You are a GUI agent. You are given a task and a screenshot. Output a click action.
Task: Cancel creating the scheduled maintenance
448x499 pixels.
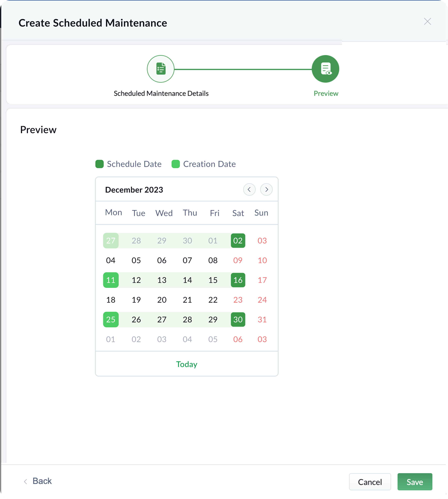[x=370, y=482]
